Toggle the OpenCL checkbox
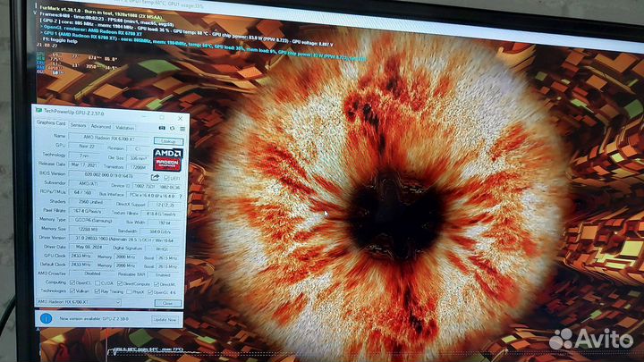This screenshot has width=644, height=362. tap(72, 282)
